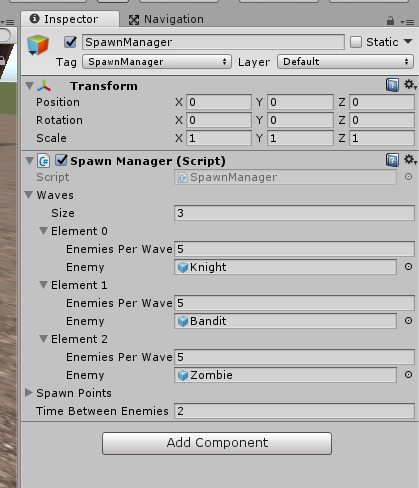Open the Inspector panel options menu icon
Viewport: 419px width, 488px height.
point(407,22)
